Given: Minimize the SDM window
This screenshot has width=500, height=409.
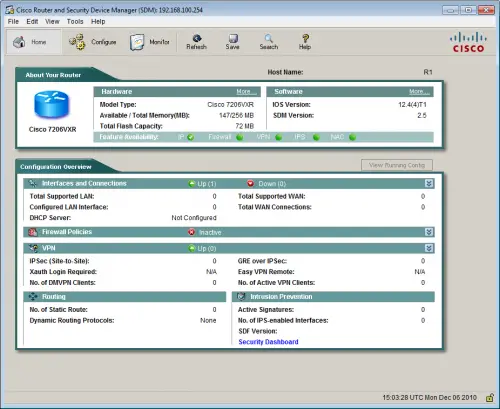Looking at the screenshot, I should (x=450, y=10).
